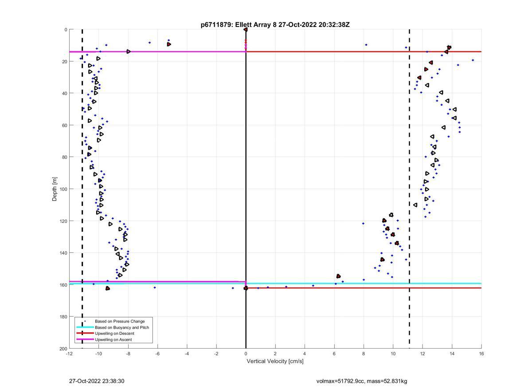Select the 'Based on Buoyancy and Pitch' legend entry

[x=122, y=327]
